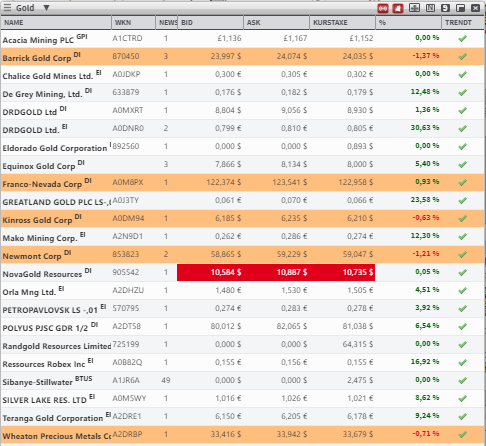
Task: Sort by the NAME column header
Action: 56,23
